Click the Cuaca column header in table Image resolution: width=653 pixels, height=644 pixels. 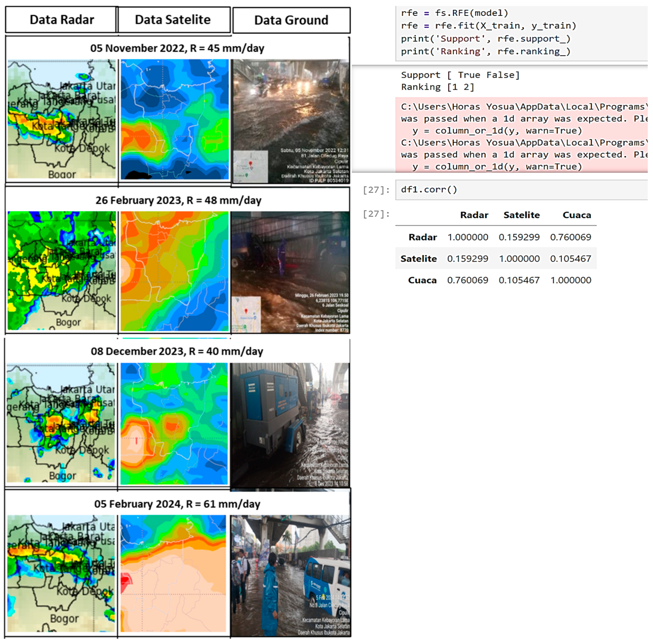click(577, 215)
